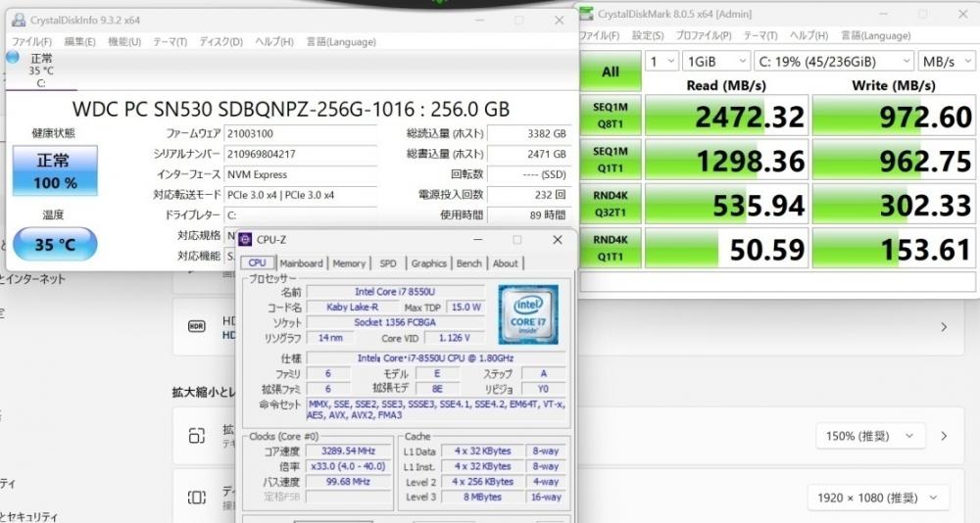The width and height of the screenshot is (980, 523).
Task: Minimize the CPU-Z window
Action: [477, 239]
